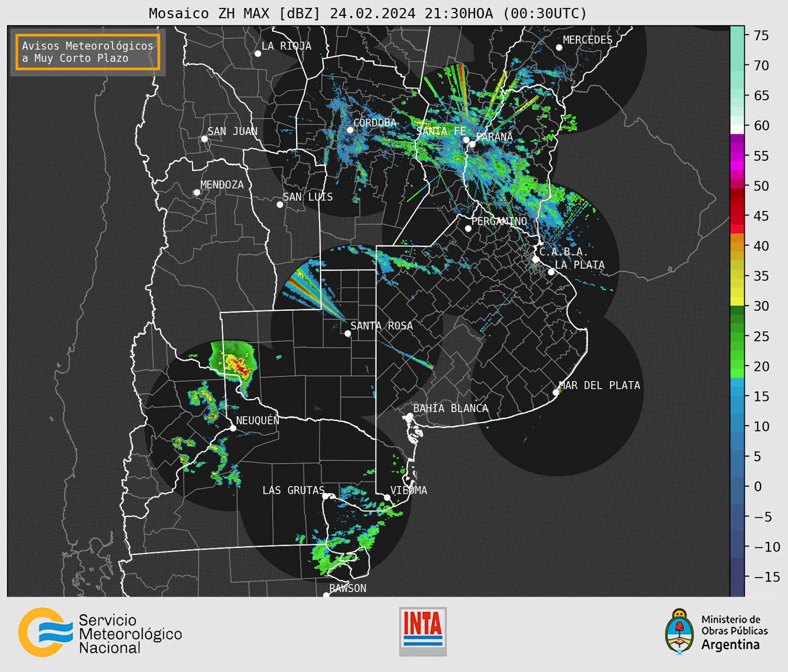Click the SAN JUAN city marker dot
788x672 pixels.
[x=204, y=139]
